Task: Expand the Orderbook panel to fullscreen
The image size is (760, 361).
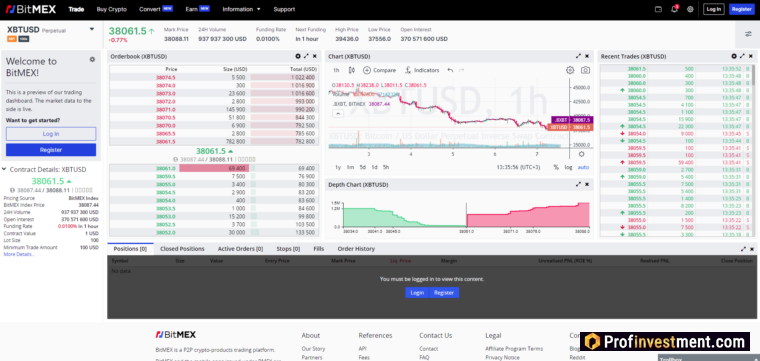Action: pos(306,56)
